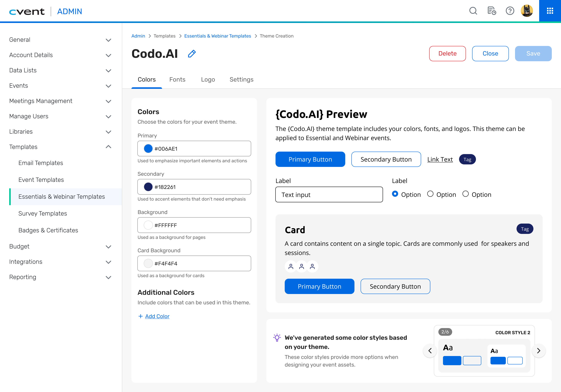561x392 pixels.
Task: Click the plus icon beside Add Color
Action: (140, 316)
